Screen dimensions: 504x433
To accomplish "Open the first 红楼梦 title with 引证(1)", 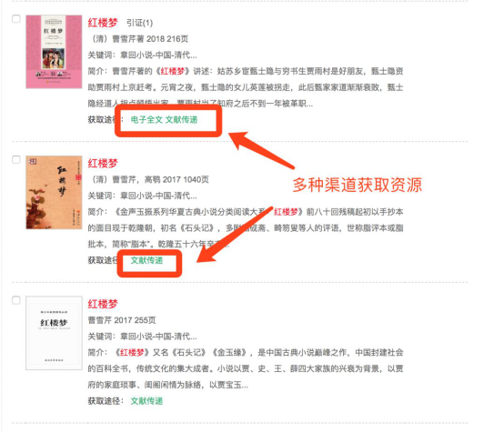I will tap(103, 23).
